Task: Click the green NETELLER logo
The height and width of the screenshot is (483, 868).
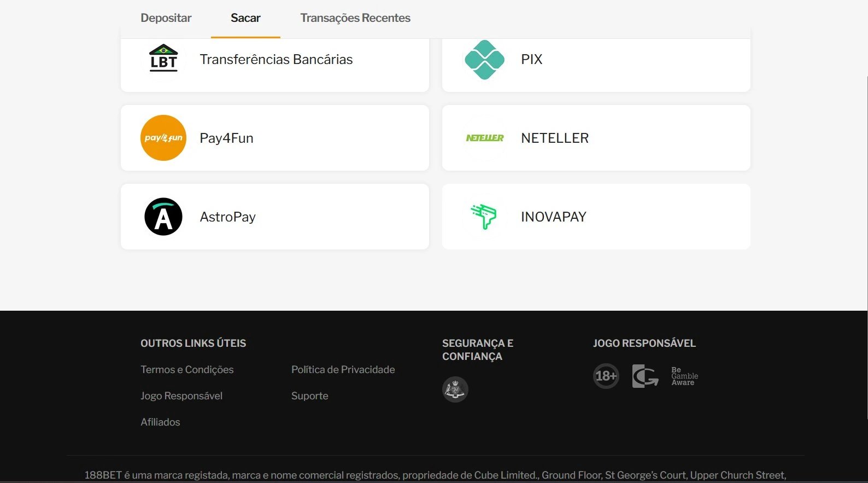Action: point(485,138)
